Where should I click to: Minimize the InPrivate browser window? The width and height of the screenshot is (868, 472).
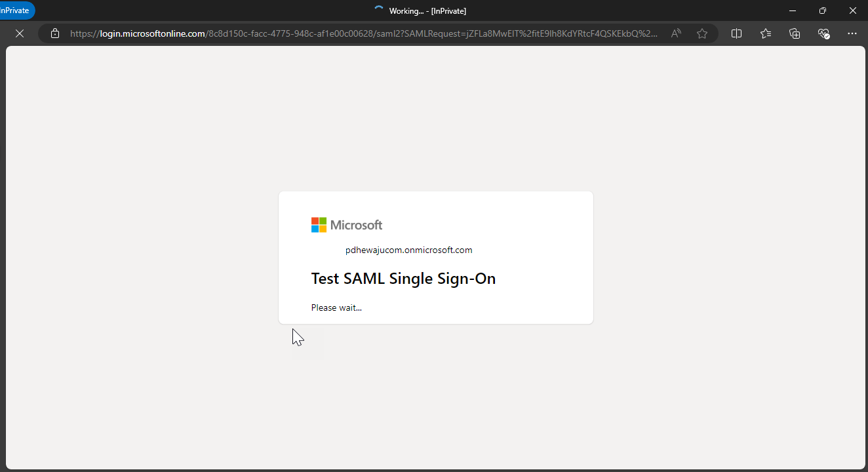click(793, 10)
